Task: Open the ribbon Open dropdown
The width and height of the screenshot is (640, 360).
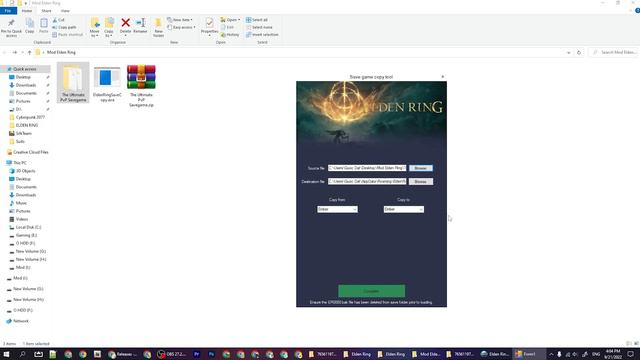Action: (230, 20)
